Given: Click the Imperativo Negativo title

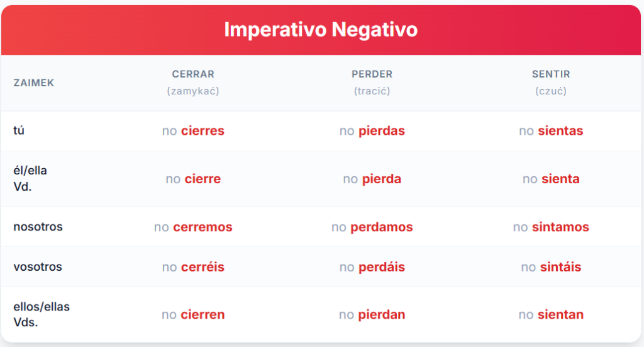Looking at the screenshot, I should (x=321, y=30).
